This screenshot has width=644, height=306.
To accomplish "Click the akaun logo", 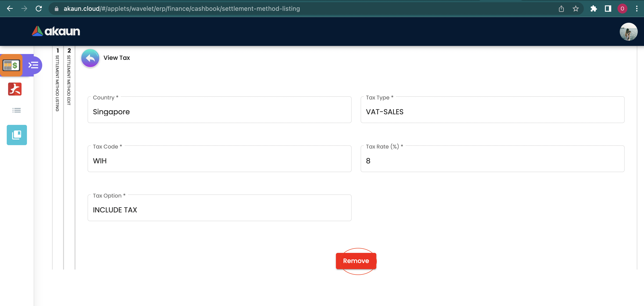I will point(56,31).
